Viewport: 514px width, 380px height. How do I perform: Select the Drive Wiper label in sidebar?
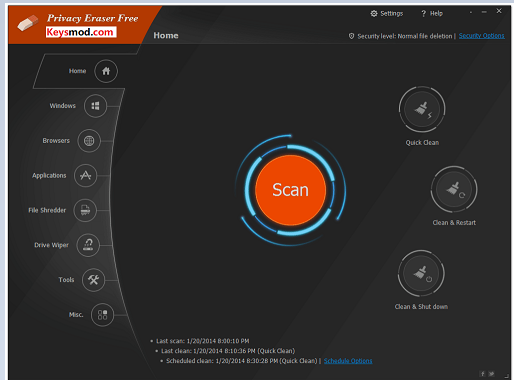51,245
